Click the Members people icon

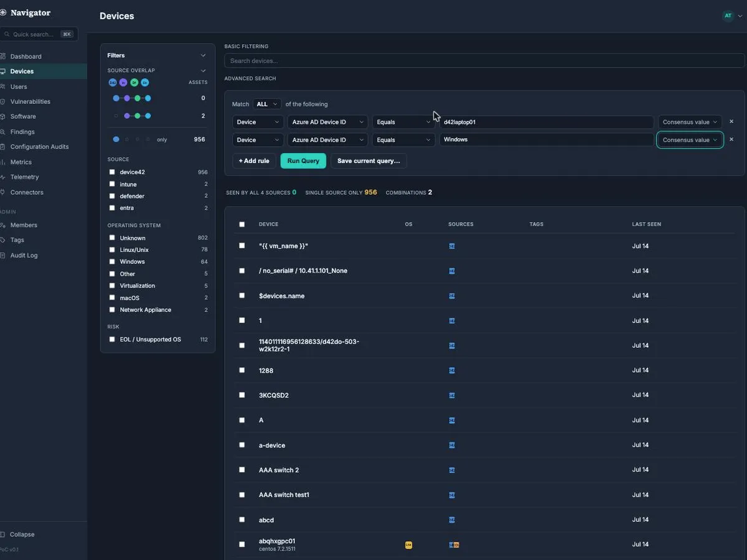click(x=3, y=225)
